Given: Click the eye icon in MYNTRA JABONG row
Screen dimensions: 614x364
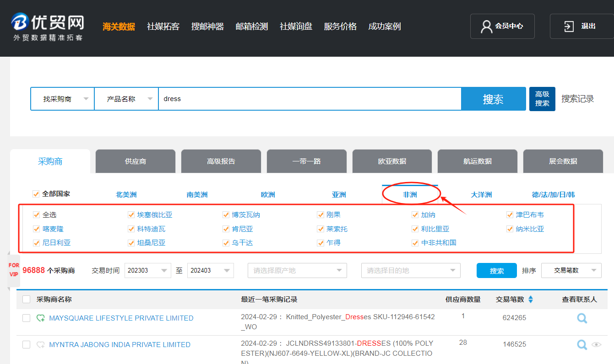Looking at the screenshot, I should [596, 345].
